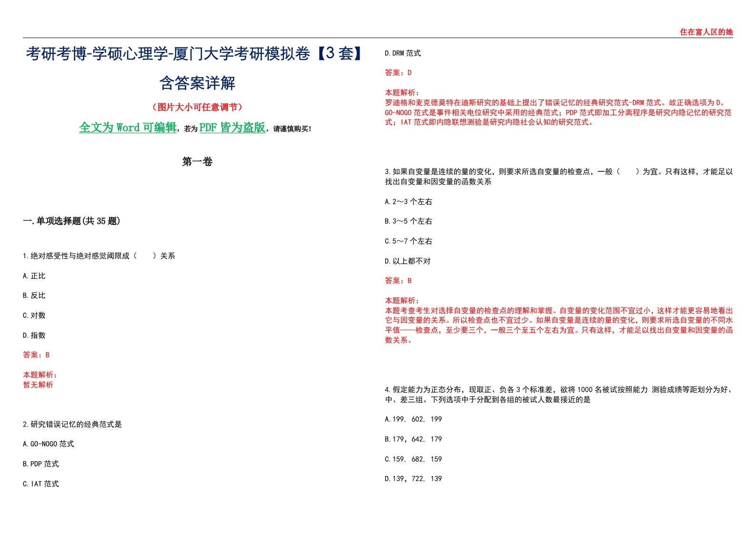Select option D.指数

coord(34,336)
